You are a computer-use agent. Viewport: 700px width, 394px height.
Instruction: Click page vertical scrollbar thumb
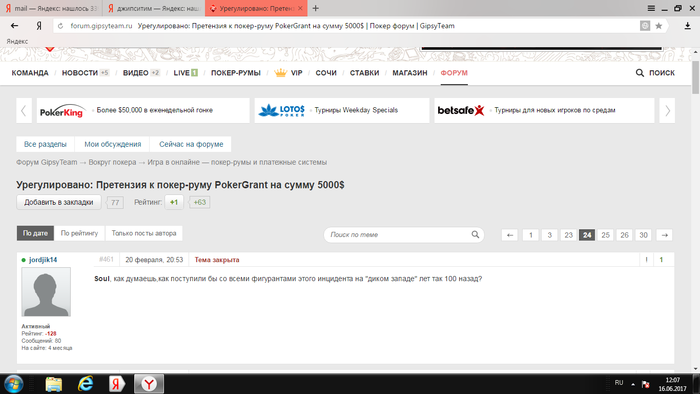[696, 78]
